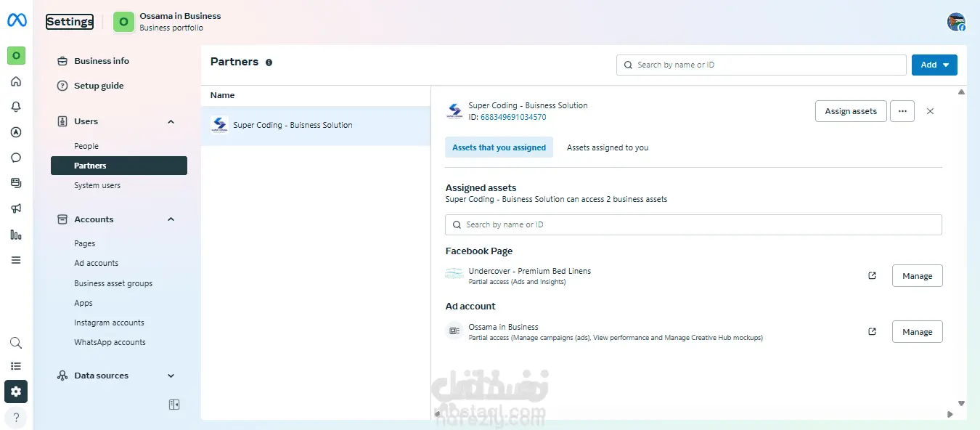Click the info icon next to Partners
This screenshot has width=980, height=430.
pos(269,62)
